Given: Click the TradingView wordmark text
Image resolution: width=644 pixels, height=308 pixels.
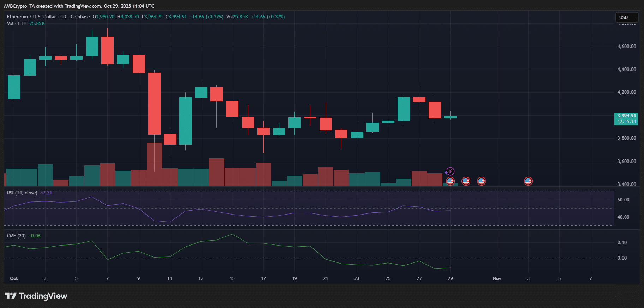Looking at the screenshot, I should coord(43,296).
